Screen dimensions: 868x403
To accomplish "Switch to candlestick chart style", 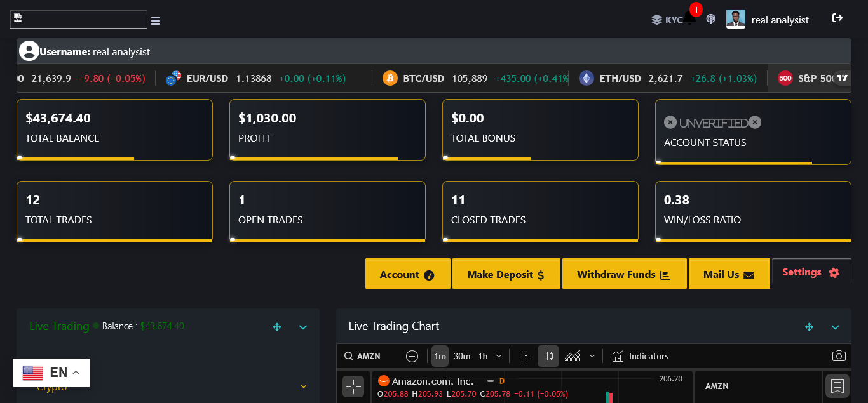I will point(548,356).
